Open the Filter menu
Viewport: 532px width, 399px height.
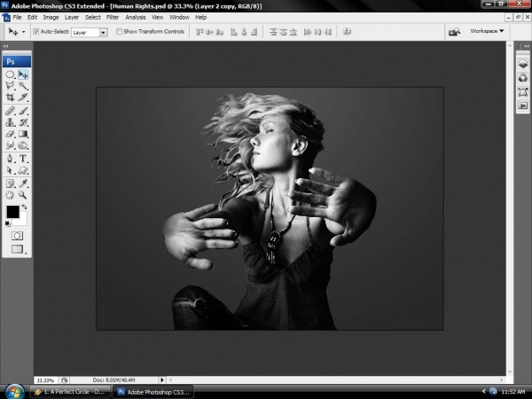click(x=113, y=18)
